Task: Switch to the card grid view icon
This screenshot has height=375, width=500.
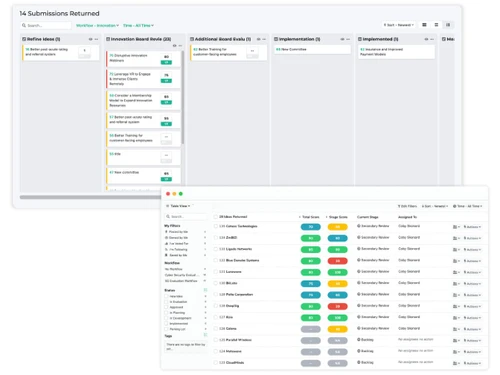Action: (424, 25)
